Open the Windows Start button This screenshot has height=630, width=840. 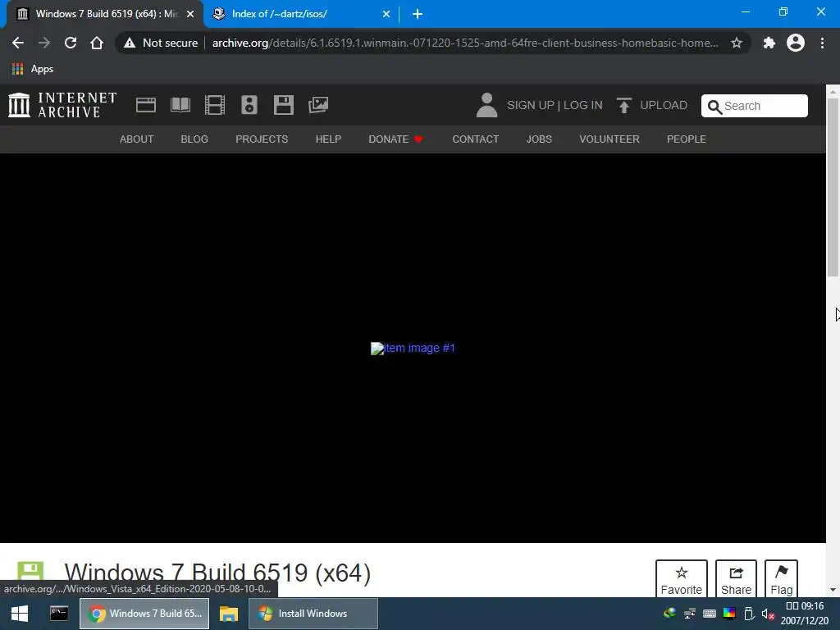click(20, 614)
